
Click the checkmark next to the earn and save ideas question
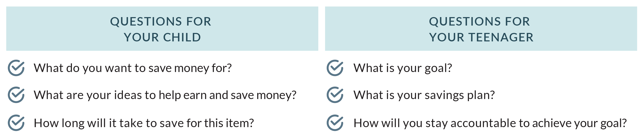[16, 95]
